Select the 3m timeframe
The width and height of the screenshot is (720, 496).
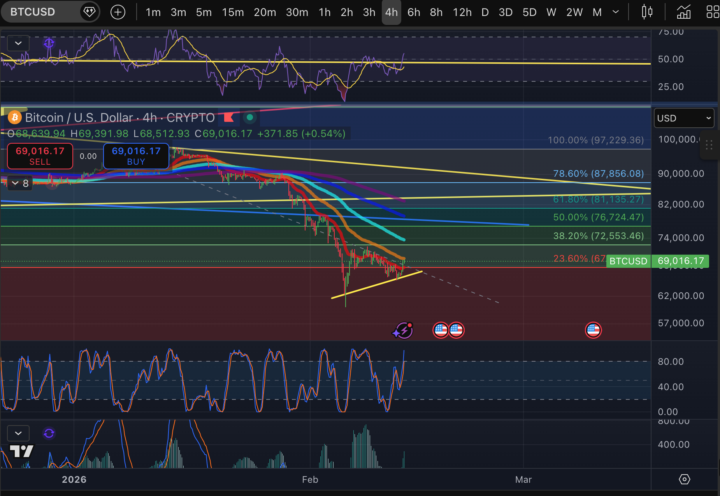pyautogui.click(x=178, y=12)
